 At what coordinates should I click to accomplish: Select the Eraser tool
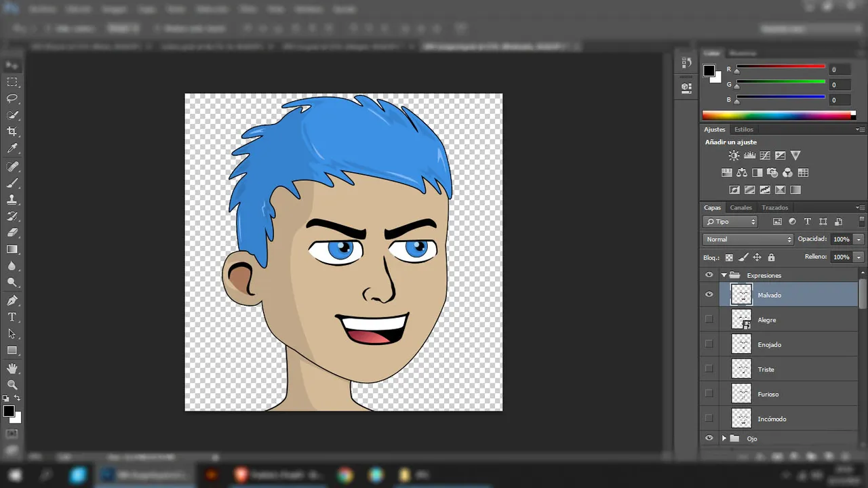pyautogui.click(x=12, y=233)
